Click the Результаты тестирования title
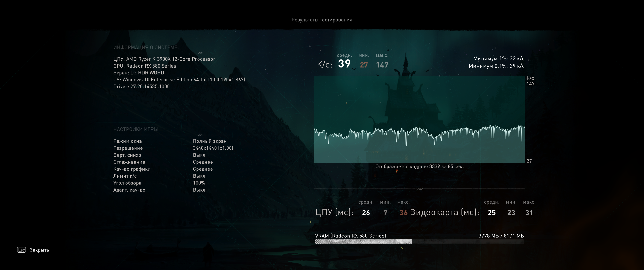 pos(322,20)
